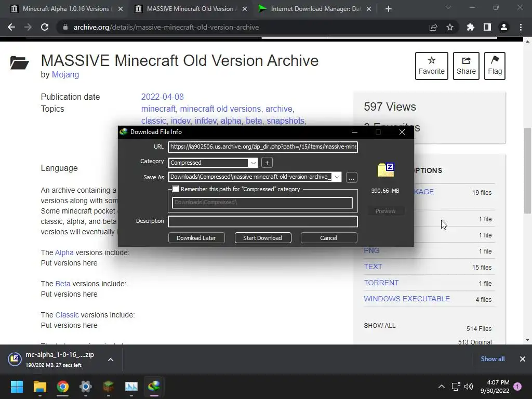532x399 pixels.
Task: Show all 514 files
Action: (379, 326)
